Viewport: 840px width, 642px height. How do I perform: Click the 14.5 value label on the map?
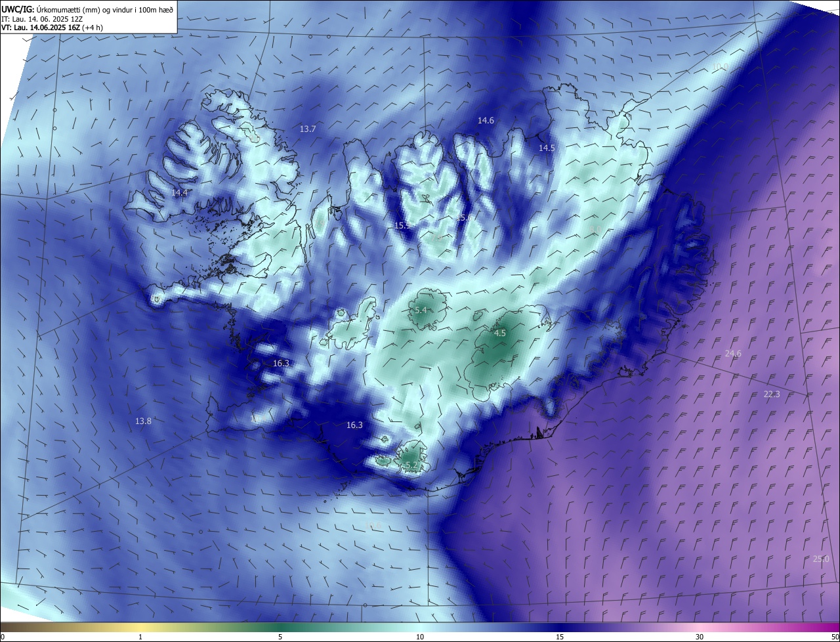pos(547,148)
